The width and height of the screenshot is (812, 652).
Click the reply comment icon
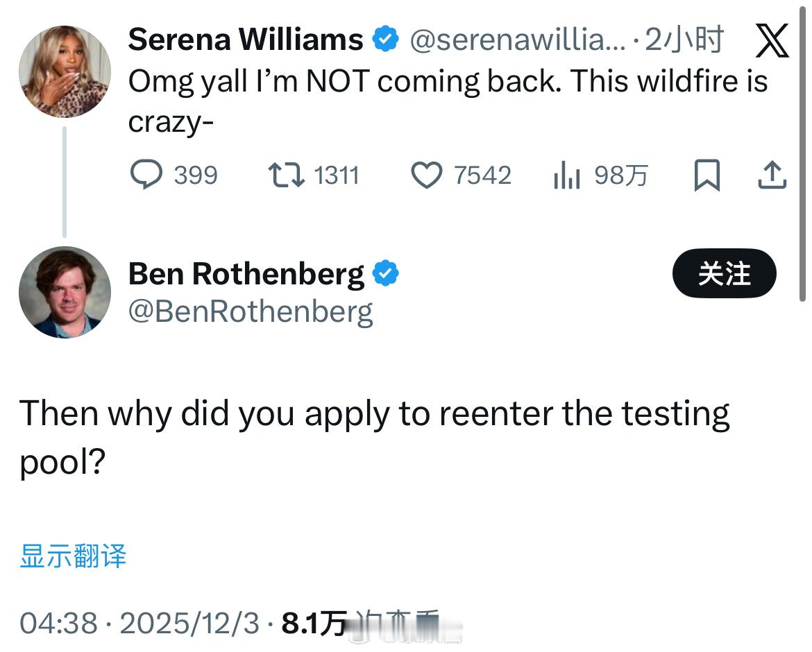[x=146, y=175]
